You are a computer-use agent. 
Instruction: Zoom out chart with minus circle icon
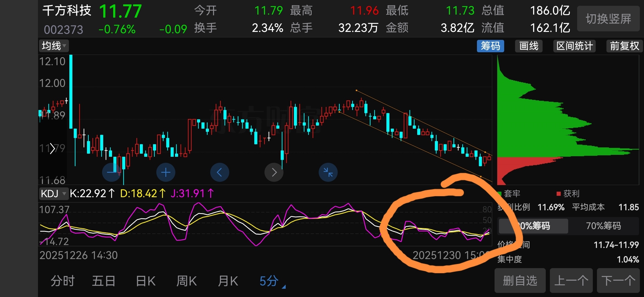111,172
